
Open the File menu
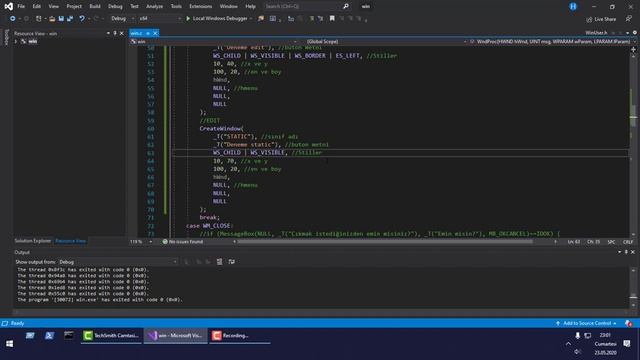coord(21,7)
